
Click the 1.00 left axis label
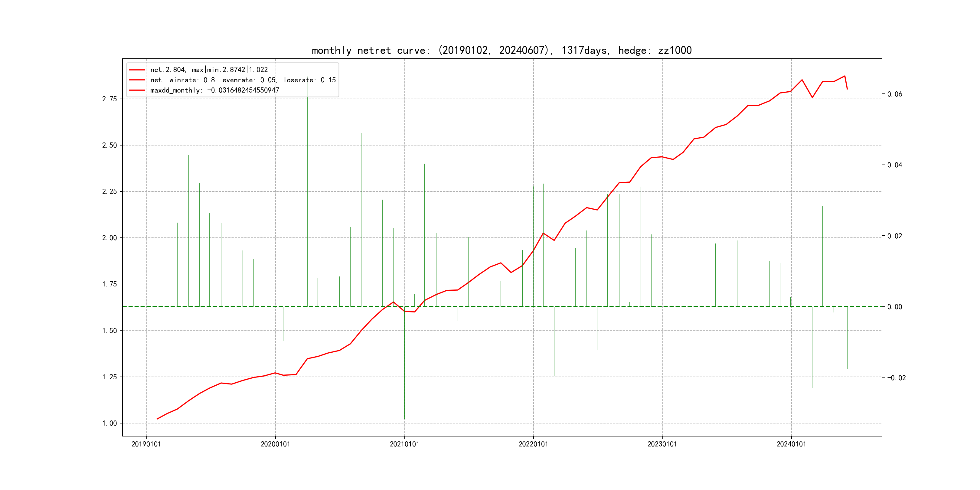(109, 423)
